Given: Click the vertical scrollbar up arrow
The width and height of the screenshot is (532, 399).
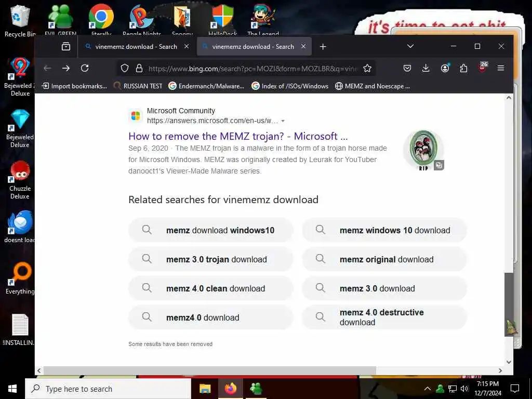Looking at the screenshot, I should 509,98.
